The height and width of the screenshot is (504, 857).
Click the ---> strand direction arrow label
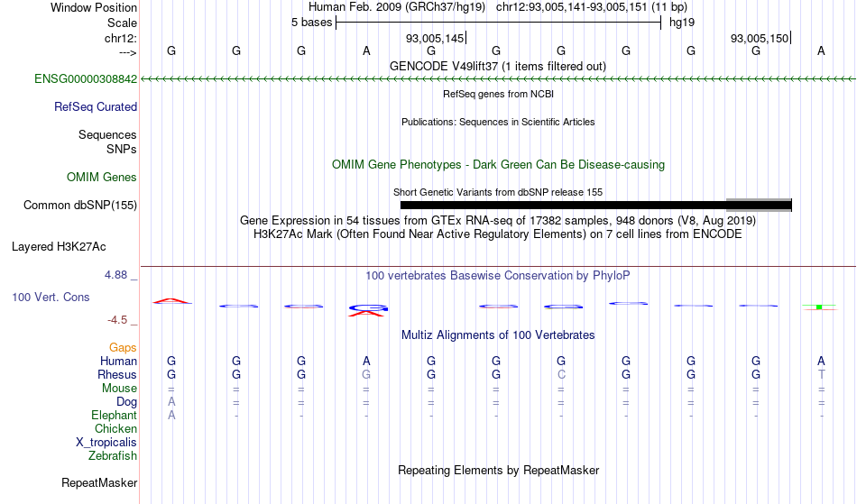(x=128, y=53)
